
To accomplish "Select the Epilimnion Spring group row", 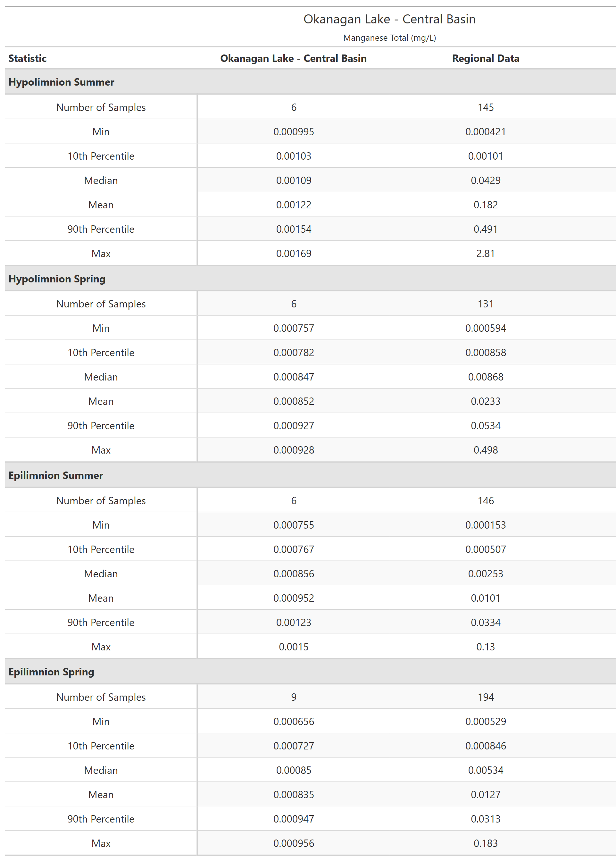I will point(51,672).
